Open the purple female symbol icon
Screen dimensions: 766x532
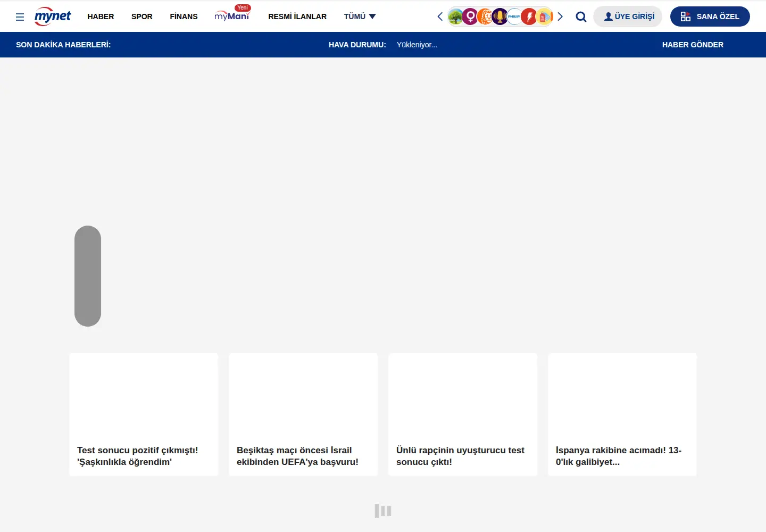click(x=470, y=16)
